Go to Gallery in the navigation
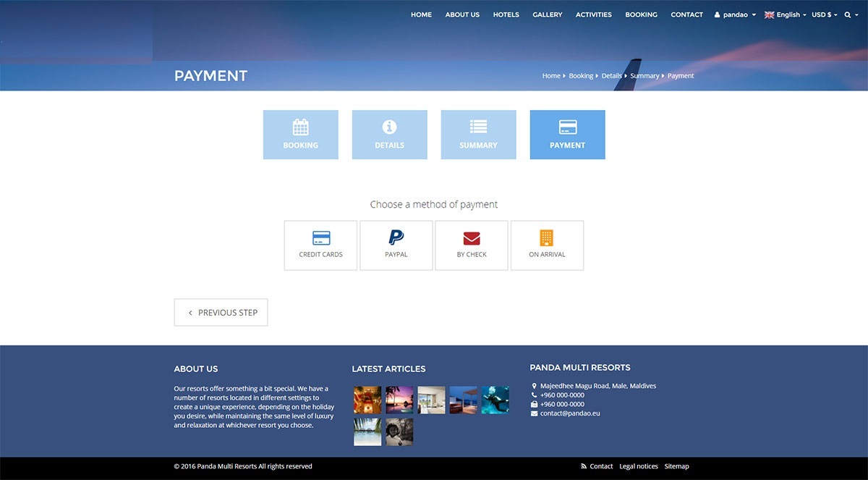This screenshot has width=868, height=480. (548, 14)
